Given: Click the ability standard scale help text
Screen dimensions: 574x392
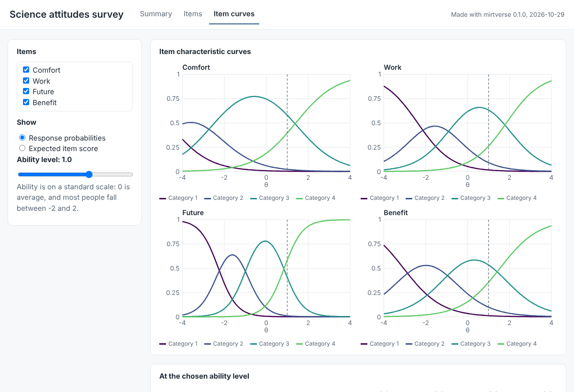Looking at the screenshot, I should click(x=74, y=197).
